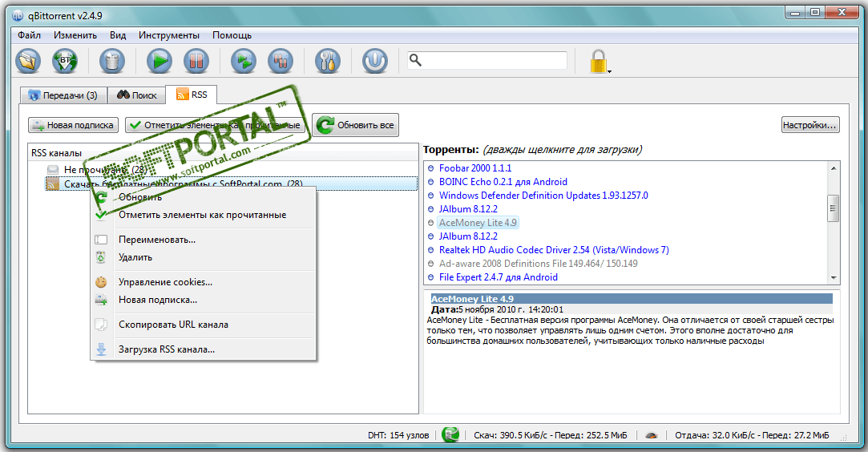The height and width of the screenshot is (452, 868).
Task: Choose Управление cookies... in context menu
Action: coord(166,282)
